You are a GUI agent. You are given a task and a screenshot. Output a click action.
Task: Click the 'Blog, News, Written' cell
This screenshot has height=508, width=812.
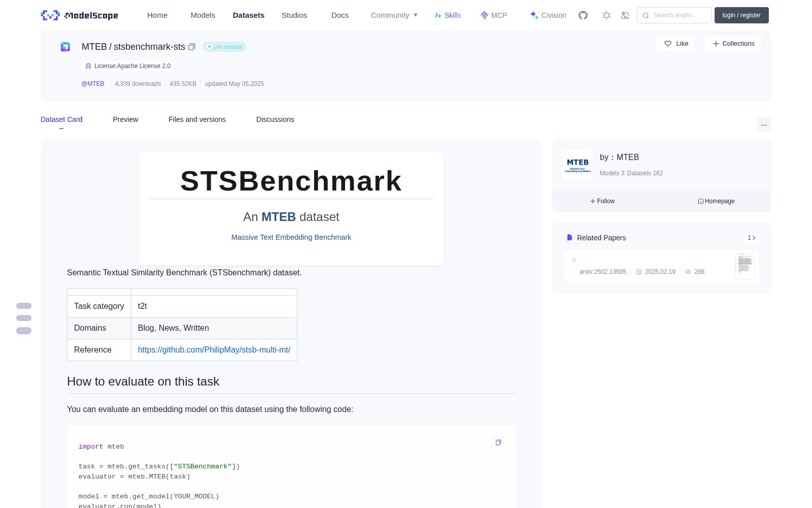(x=214, y=328)
